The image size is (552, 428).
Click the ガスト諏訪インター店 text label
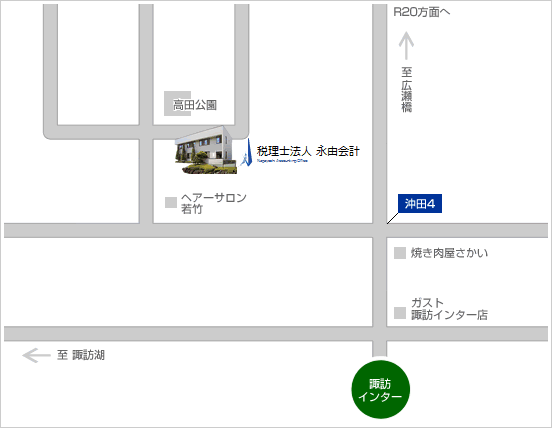tap(449, 309)
